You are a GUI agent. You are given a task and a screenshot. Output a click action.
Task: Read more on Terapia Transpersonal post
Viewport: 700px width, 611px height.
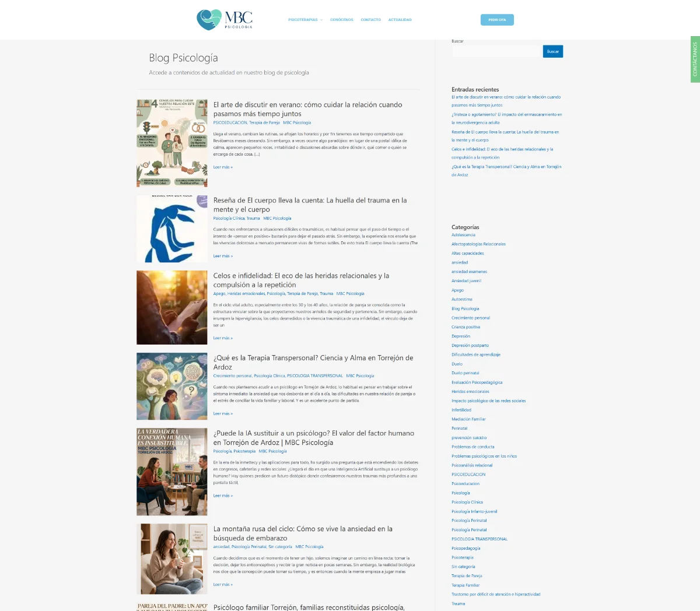pyautogui.click(x=223, y=414)
